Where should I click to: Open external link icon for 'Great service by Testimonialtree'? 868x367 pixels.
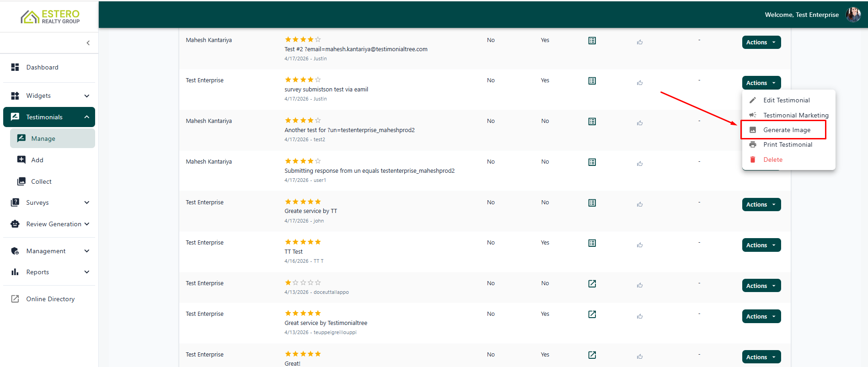click(592, 314)
